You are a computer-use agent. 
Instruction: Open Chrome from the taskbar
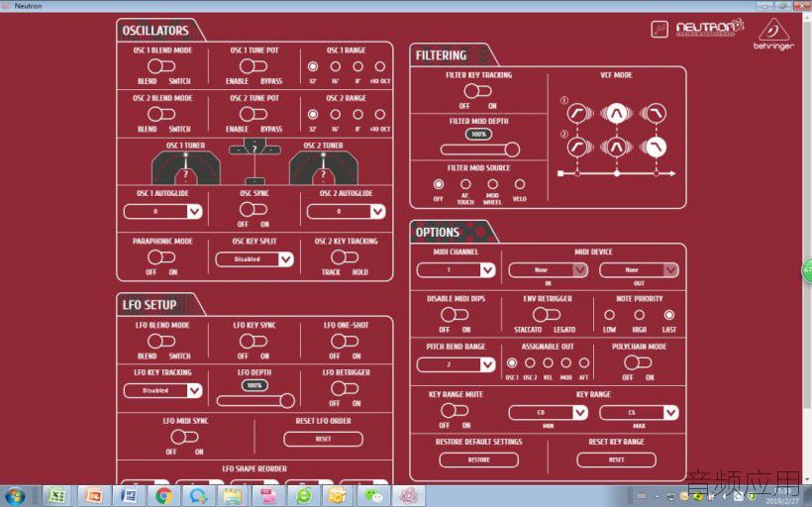coord(163,496)
